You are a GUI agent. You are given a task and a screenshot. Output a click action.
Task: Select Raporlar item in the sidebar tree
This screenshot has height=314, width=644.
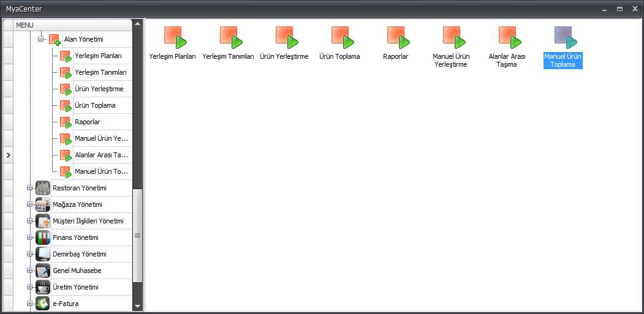point(87,122)
